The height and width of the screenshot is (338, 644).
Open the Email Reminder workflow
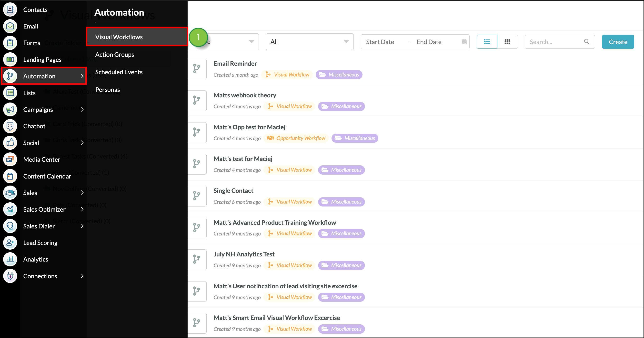tap(235, 63)
